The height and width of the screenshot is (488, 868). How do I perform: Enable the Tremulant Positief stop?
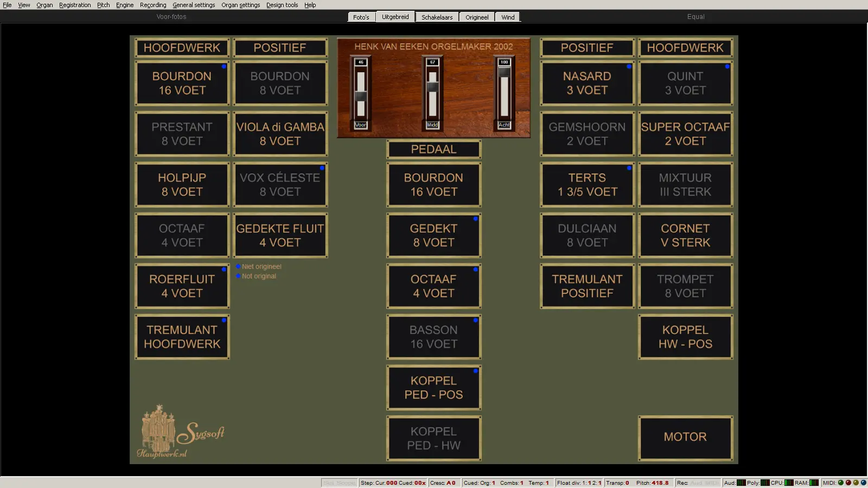coord(587,286)
